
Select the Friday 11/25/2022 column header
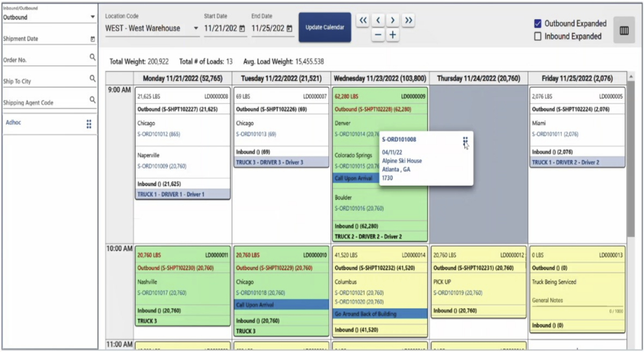tap(577, 78)
